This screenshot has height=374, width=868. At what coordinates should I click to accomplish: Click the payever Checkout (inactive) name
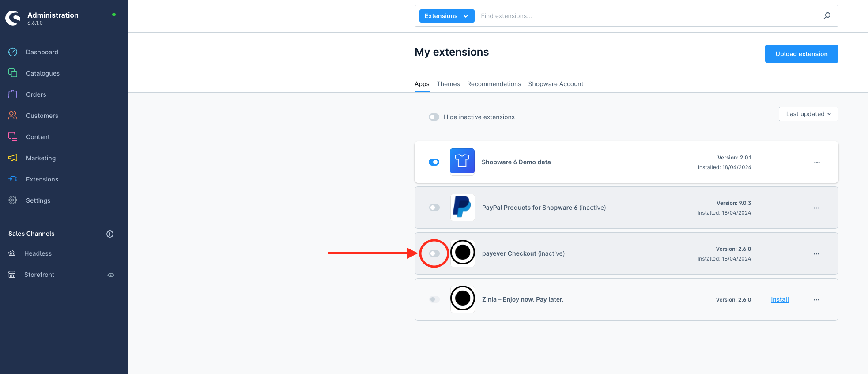(523, 253)
